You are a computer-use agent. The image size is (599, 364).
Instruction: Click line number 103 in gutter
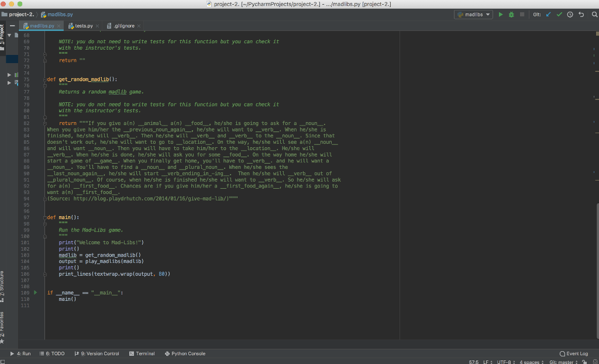pos(25,255)
